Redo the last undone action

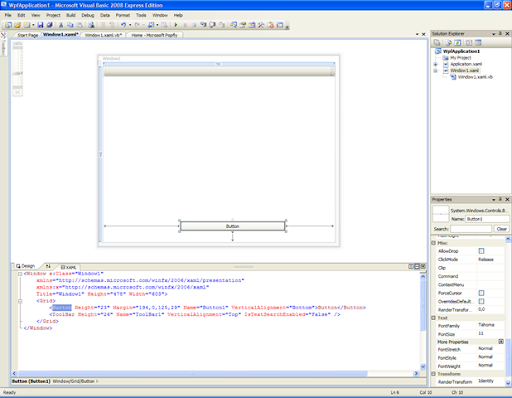pyautogui.click(x=137, y=25)
